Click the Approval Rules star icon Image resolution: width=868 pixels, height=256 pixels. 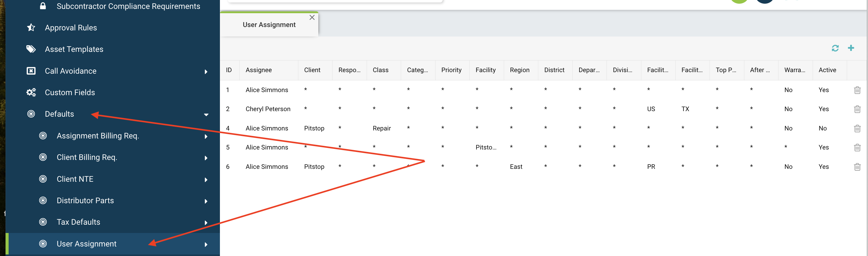tap(31, 28)
